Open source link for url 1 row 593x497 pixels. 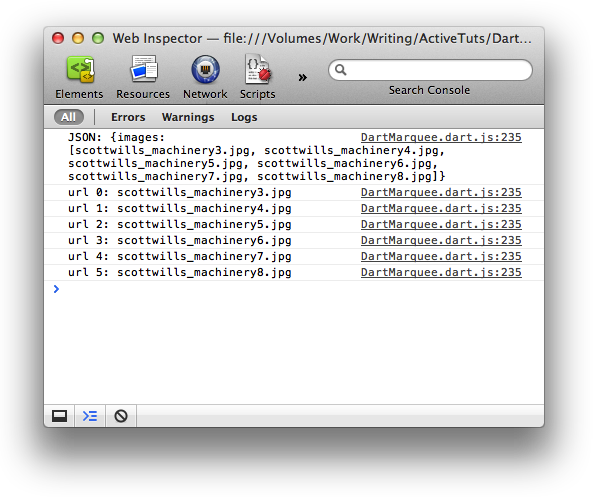pyautogui.click(x=441, y=208)
